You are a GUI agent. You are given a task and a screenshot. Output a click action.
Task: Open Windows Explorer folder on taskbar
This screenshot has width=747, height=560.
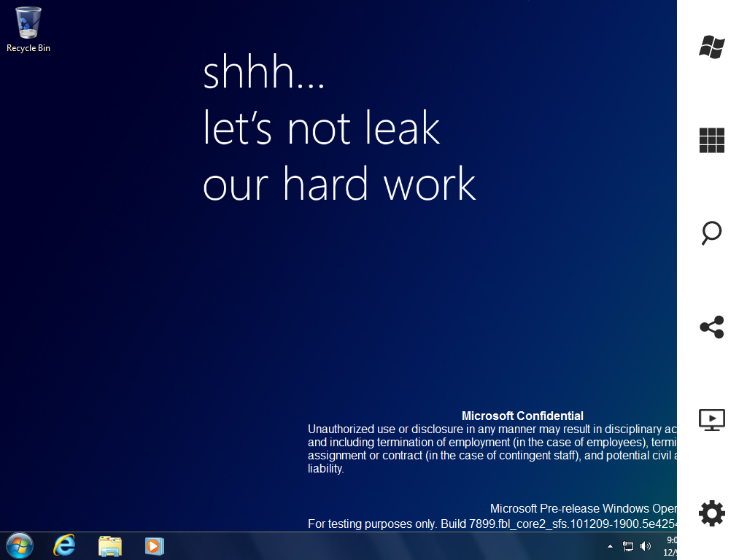110,546
